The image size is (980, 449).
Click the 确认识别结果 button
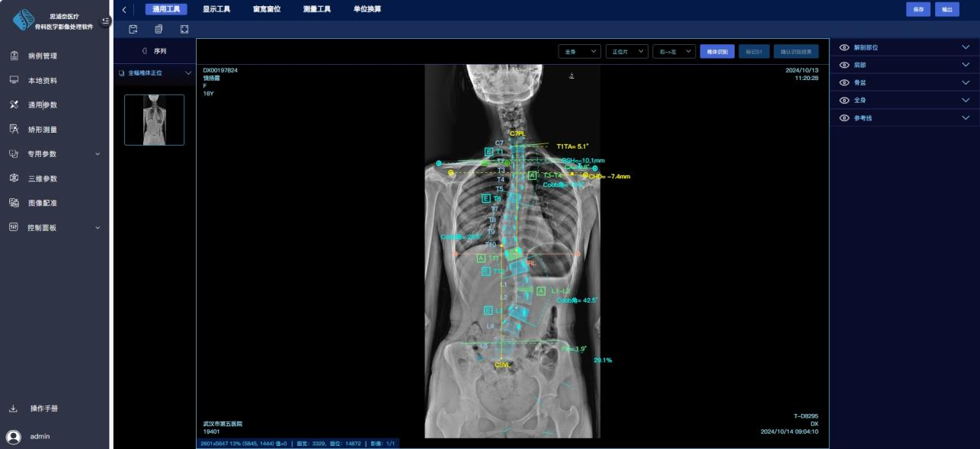pos(796,52)
